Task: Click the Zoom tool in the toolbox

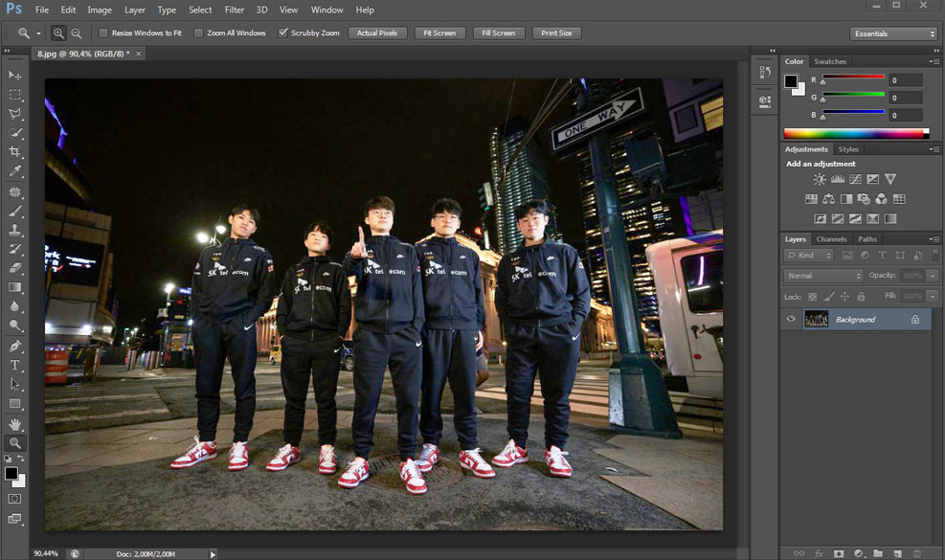Action: 15,443
